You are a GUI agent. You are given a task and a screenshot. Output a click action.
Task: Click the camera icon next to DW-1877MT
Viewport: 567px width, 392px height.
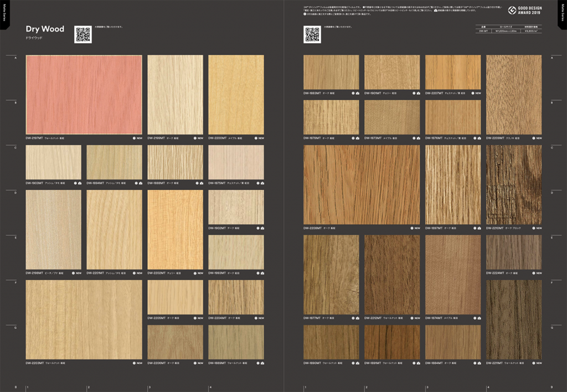[x=358, y=318]
